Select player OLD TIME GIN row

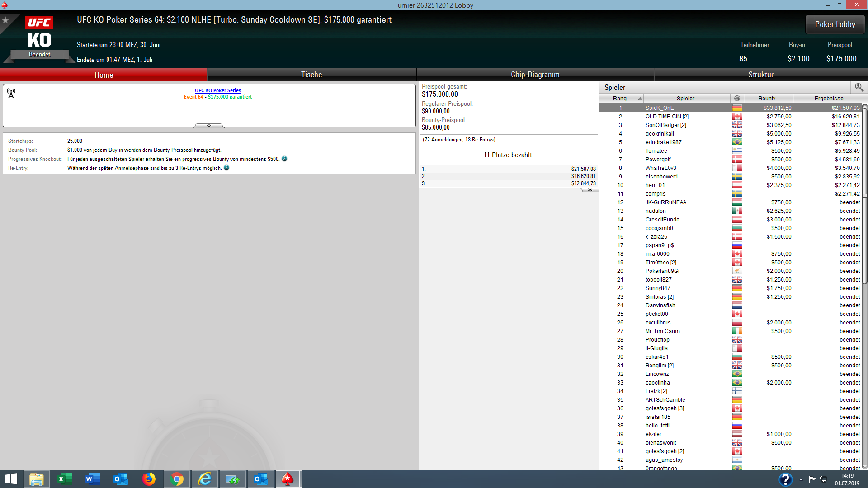tap(666, 117)
